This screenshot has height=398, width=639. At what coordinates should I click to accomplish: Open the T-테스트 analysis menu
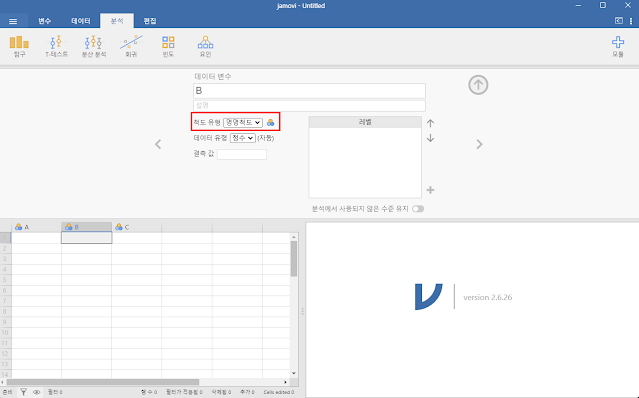coord(56,46)
